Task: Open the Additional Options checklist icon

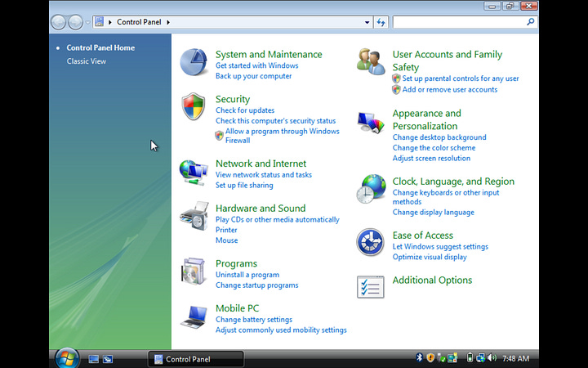Action: click(x=371, y=287)
